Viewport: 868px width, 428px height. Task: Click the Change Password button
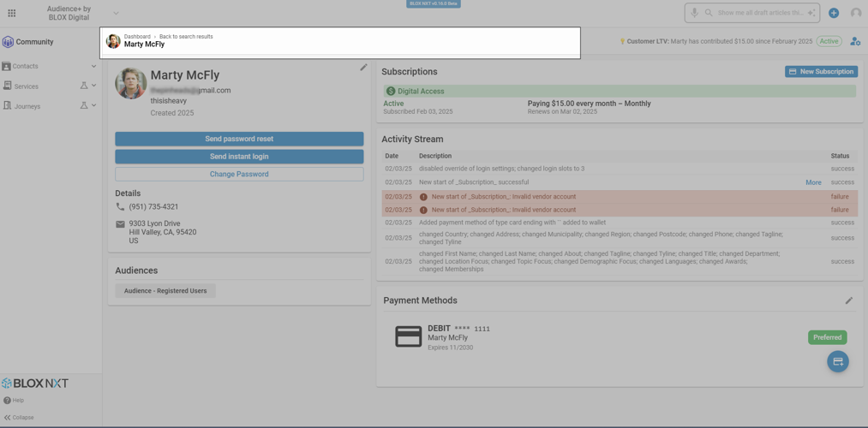click(239, 174)
